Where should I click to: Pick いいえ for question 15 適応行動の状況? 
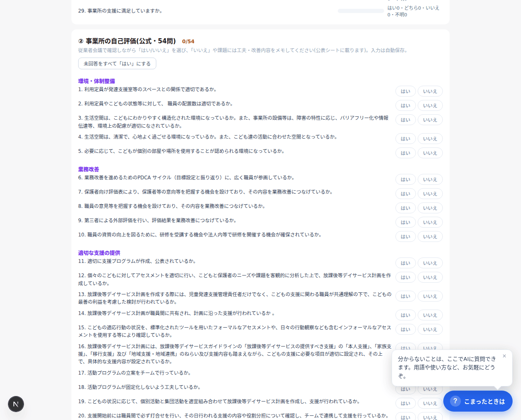[x=430, y=329]
